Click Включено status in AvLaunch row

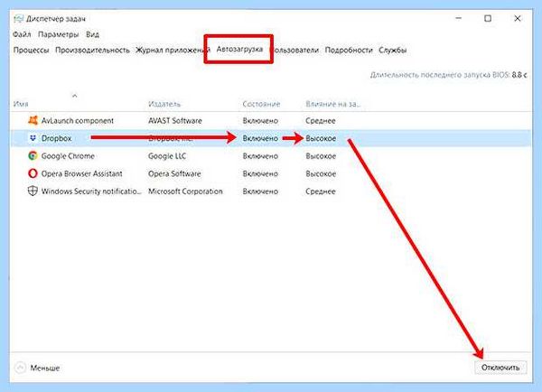pos(260,121)
